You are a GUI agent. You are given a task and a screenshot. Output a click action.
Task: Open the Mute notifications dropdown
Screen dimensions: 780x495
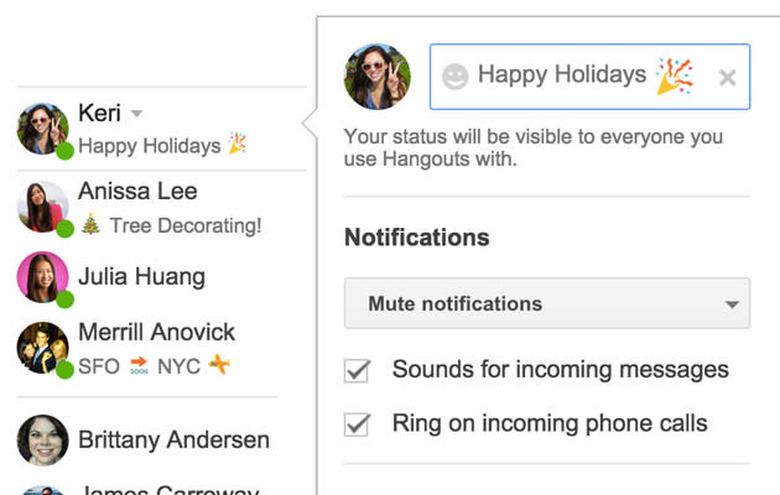(546, 304)
